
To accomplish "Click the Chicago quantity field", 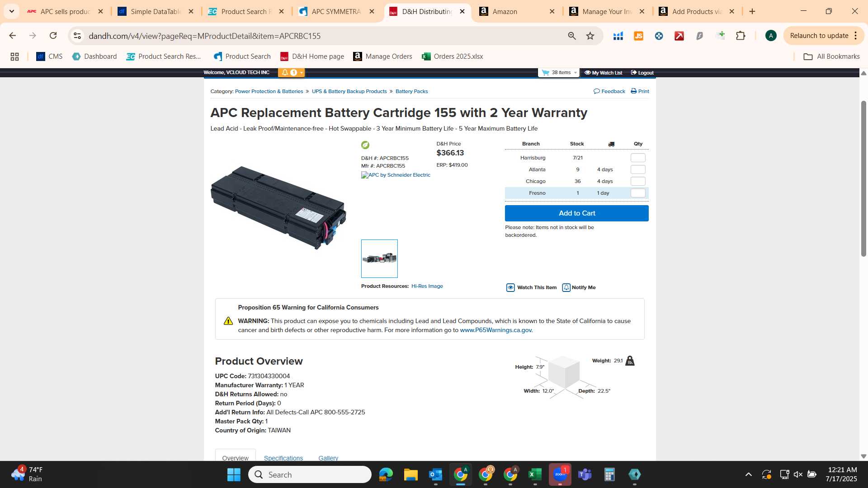I will click(x=638, y=181).
